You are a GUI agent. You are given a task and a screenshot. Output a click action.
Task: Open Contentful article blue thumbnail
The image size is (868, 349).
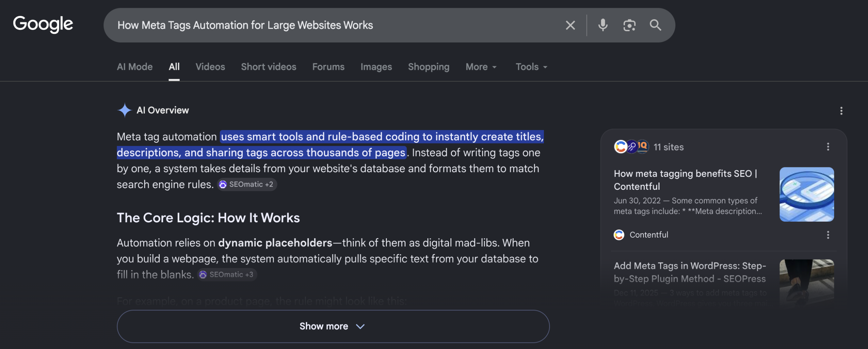tap(807, 194)
